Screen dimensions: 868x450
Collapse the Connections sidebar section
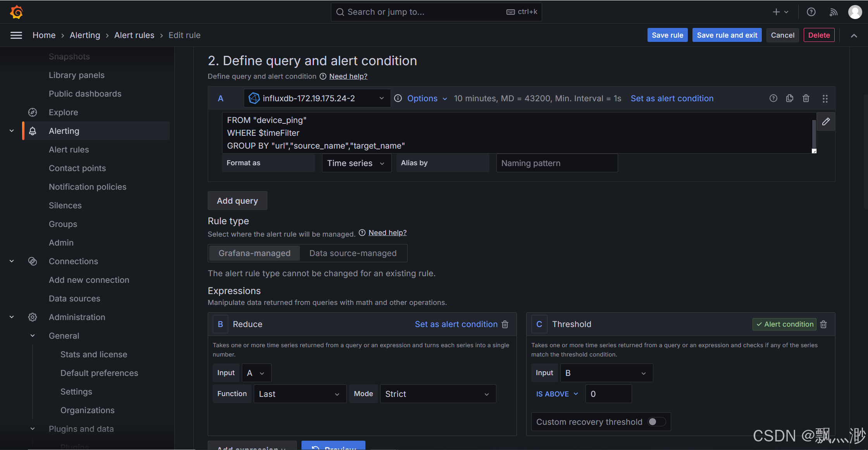click(12, 261)
